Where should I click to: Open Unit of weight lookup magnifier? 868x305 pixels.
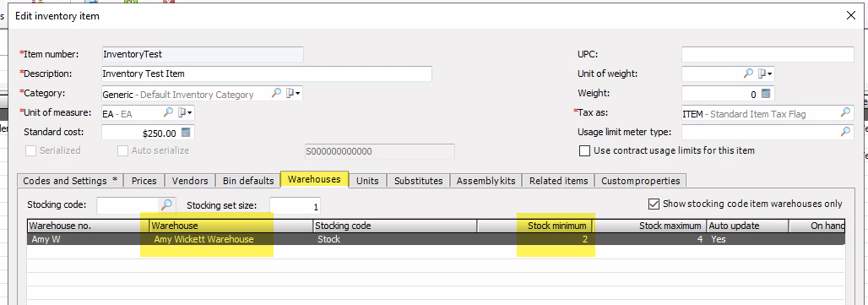(x=748, y=74)
